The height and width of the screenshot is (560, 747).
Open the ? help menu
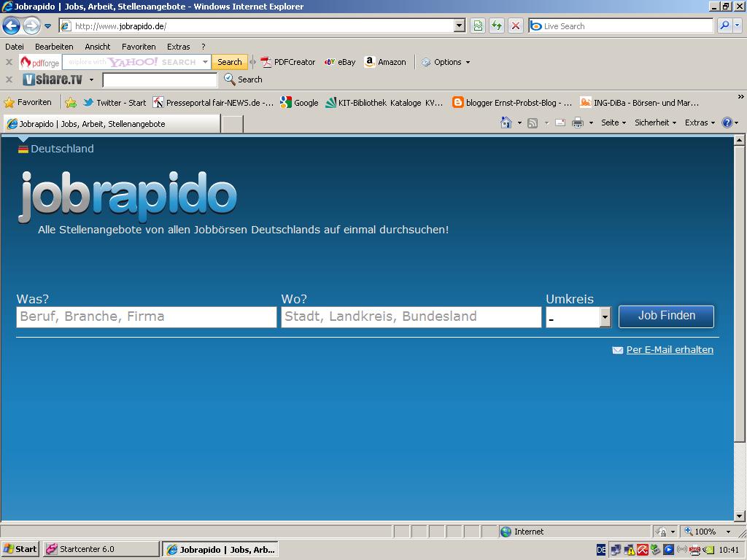tap(204, 47)
